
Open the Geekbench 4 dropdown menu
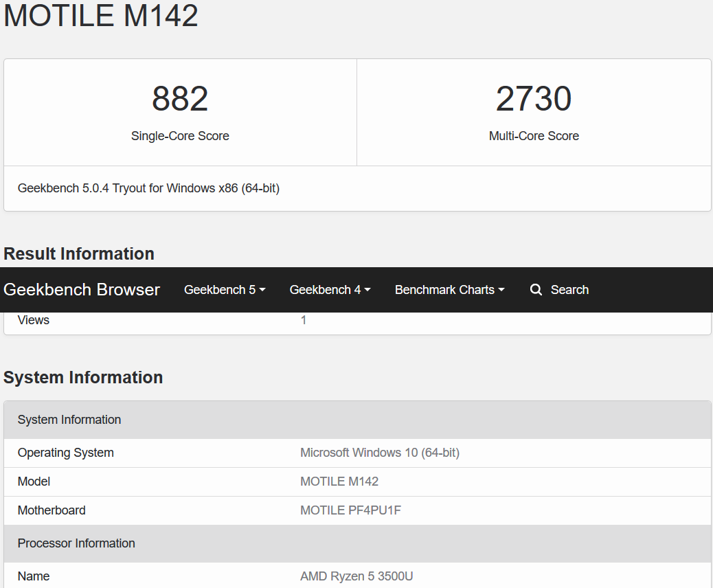click(330, 290)
